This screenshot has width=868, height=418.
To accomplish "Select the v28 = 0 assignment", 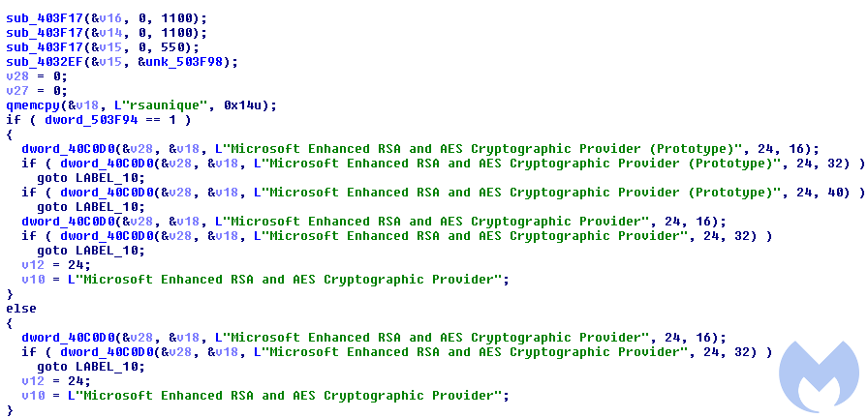I will (37, 76).
